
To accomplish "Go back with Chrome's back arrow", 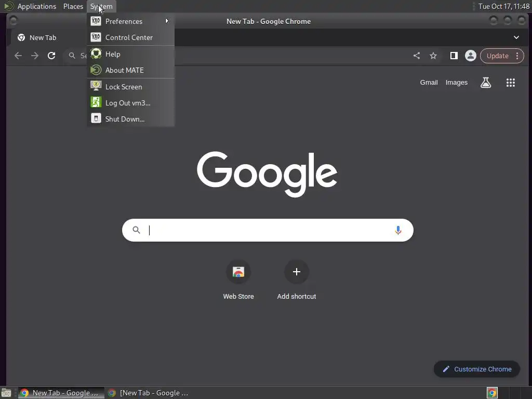I will 18,56.
